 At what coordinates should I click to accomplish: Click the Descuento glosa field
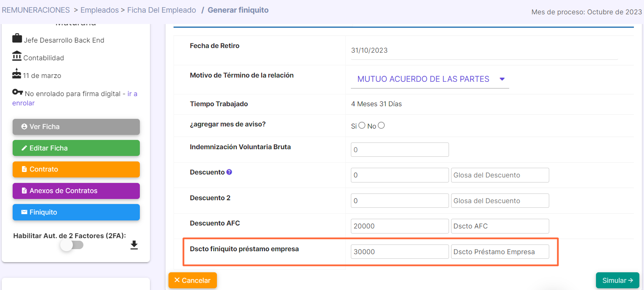pyautogui.click(x=500, y=175)
